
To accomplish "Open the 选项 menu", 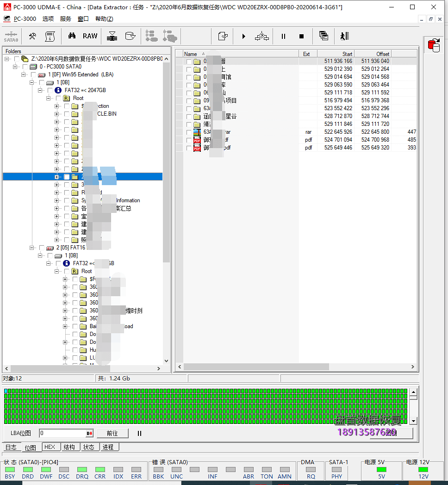I will pyautogui.click(x=48, y=19).
